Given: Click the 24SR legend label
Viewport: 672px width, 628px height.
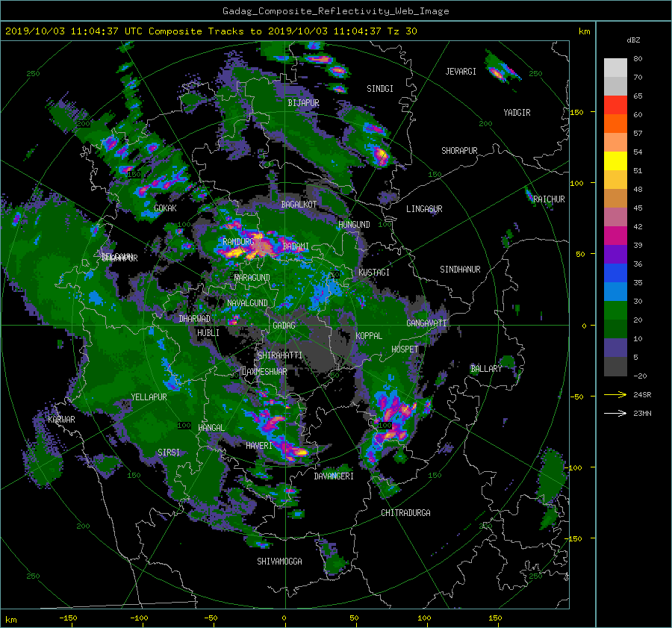Looking at the screenshot, I should [x=642, y=395].
